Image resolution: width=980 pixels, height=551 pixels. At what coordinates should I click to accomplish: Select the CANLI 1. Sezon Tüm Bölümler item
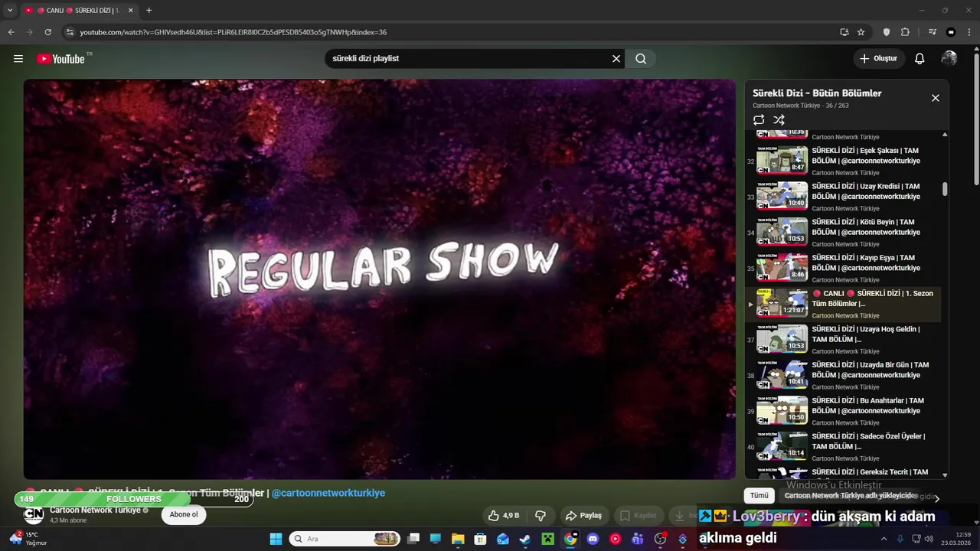click(x=844, y=303)
